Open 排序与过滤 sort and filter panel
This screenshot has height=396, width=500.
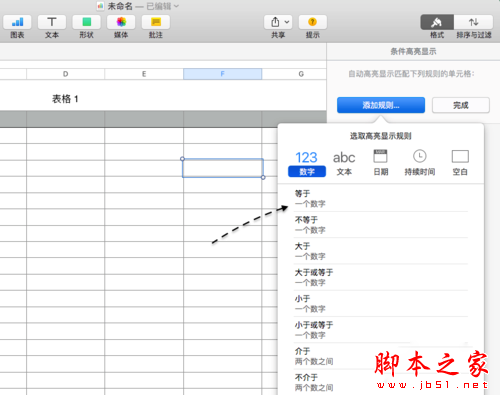click(474, 22)
